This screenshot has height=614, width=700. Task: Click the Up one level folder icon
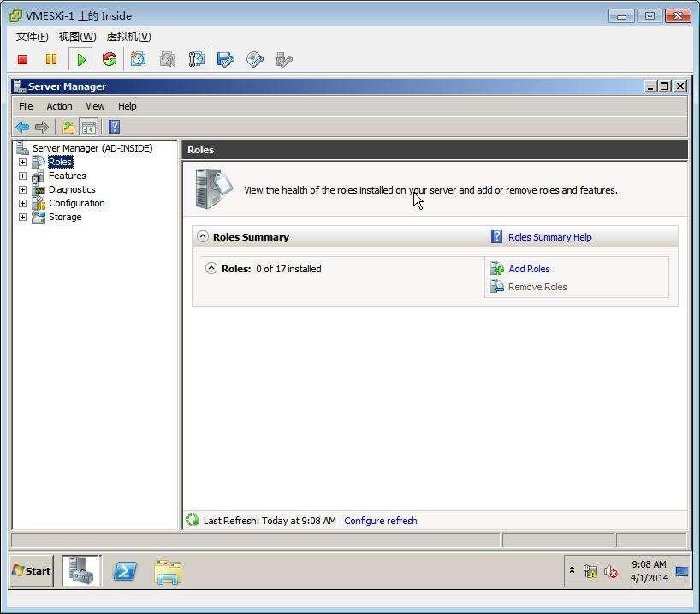(68, 128)
